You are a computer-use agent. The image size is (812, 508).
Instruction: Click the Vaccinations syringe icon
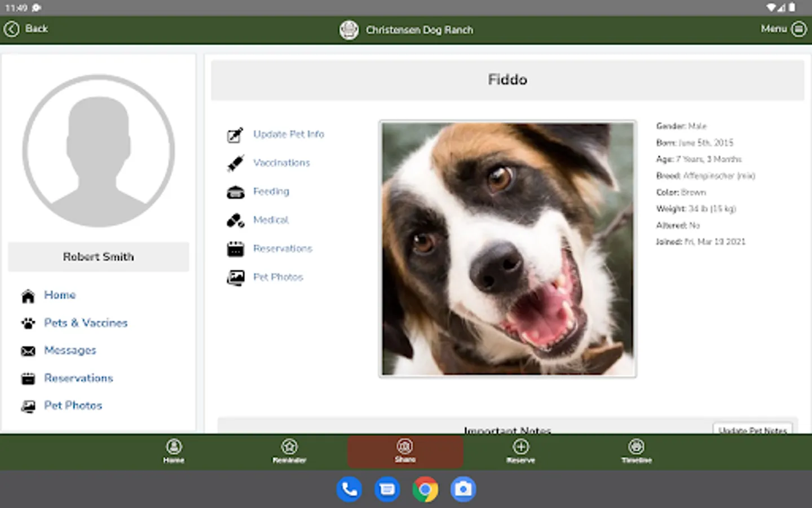pyautogui.click(x=235, y=163)
